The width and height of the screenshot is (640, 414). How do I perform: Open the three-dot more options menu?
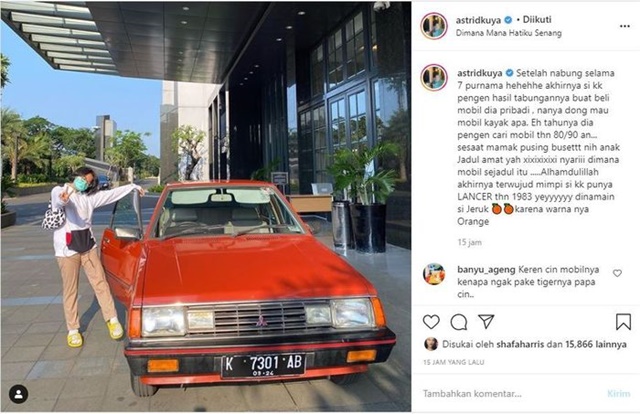(624, 26)
